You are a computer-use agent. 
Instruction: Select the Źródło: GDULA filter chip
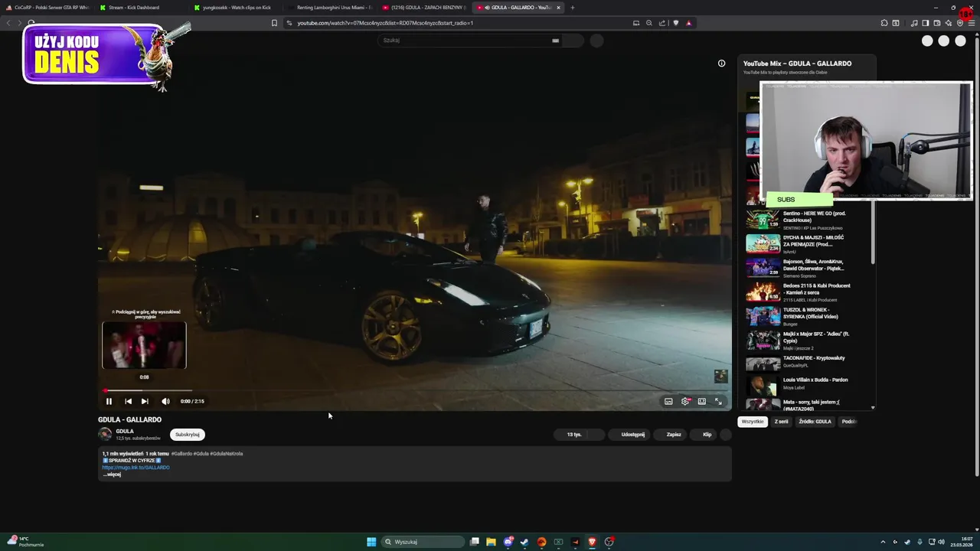point(815,422)
